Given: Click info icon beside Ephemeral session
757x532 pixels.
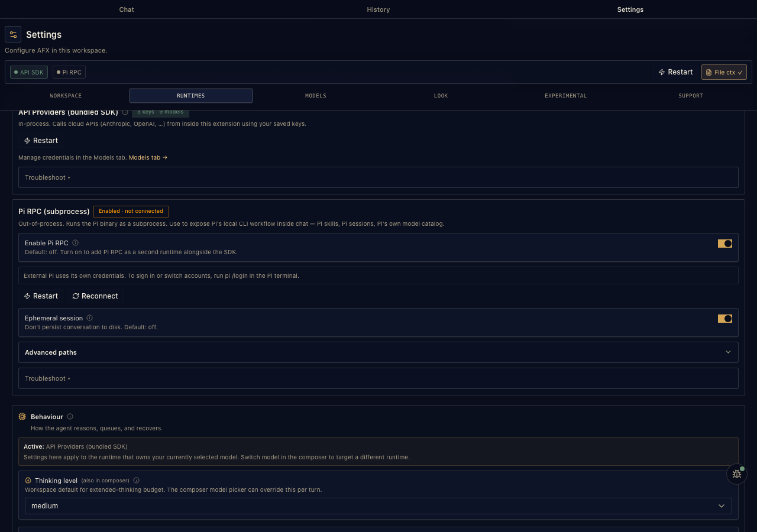Looking at the screenshot, I should [89, 318].
